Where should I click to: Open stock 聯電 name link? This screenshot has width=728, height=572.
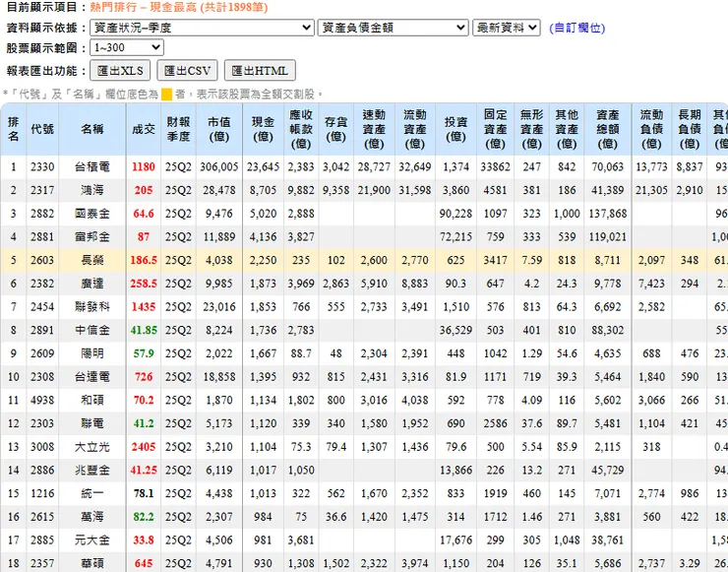point(92,423)
